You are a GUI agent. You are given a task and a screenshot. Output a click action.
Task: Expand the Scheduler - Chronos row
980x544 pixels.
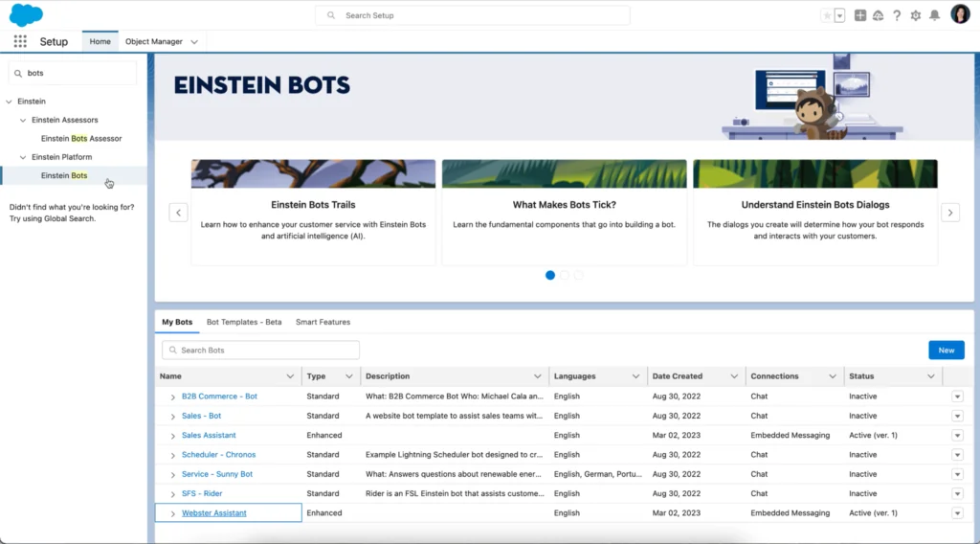click(x=173, y=455)
